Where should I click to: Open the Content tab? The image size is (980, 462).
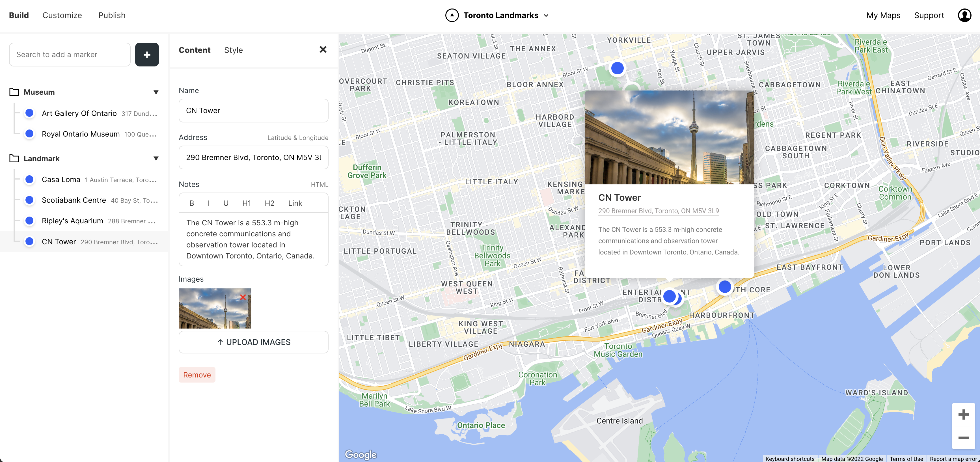click(195, 50)
